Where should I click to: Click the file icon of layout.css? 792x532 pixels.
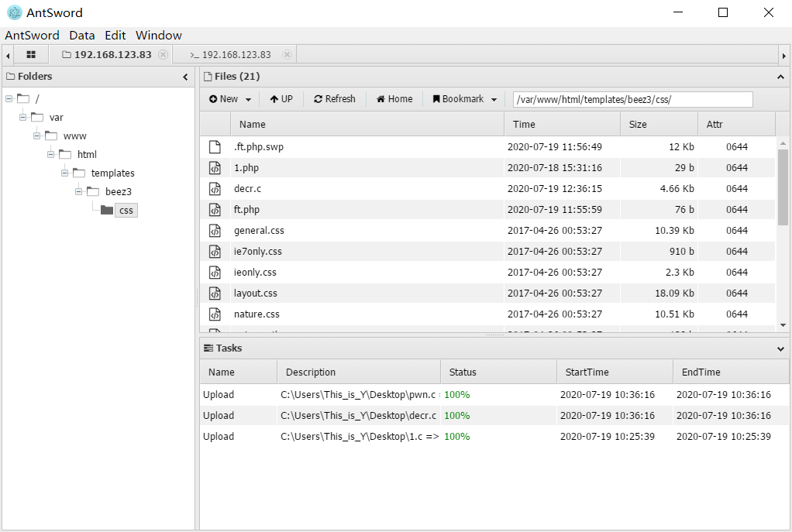(x=215, y=293)
